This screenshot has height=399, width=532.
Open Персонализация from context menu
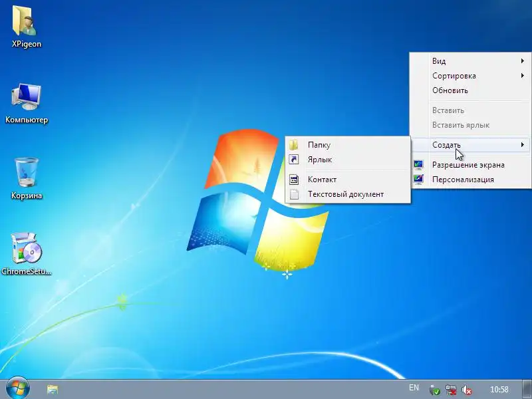click(x=470, y=180)
